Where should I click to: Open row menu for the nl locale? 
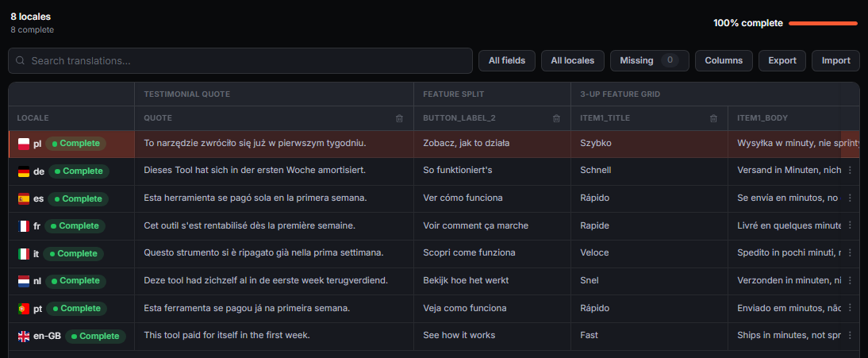pos(850,281)
